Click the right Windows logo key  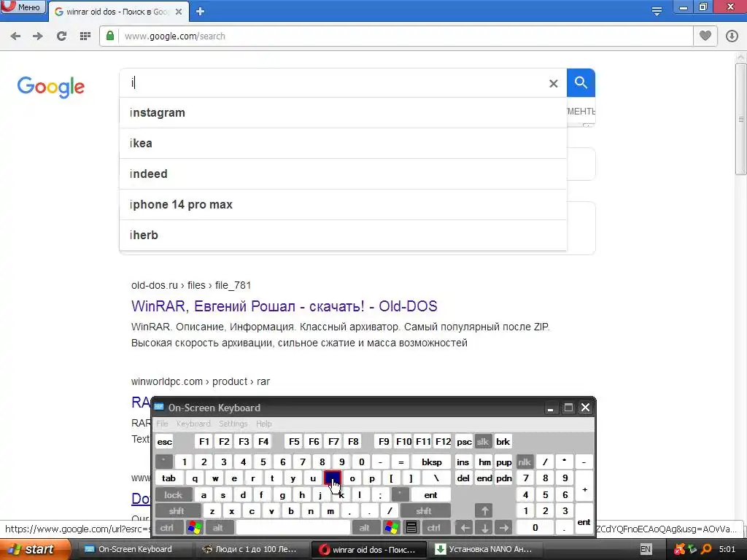tap(392, 528)
